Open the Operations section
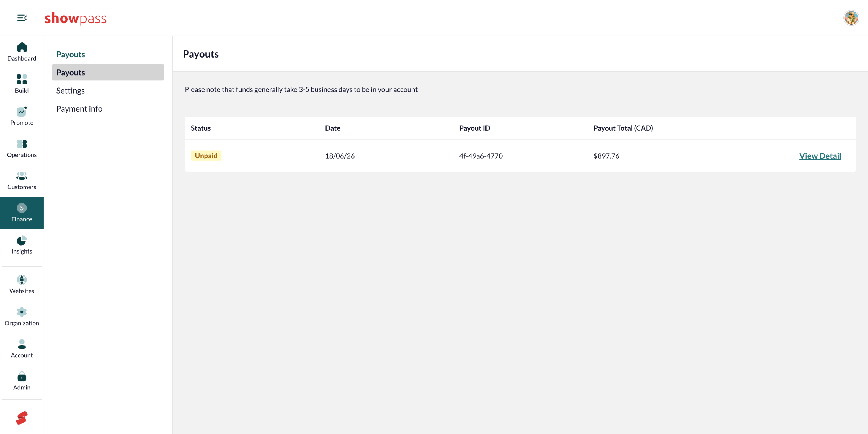The height and width of the screenshot is (434, 868). click(22, 148)
